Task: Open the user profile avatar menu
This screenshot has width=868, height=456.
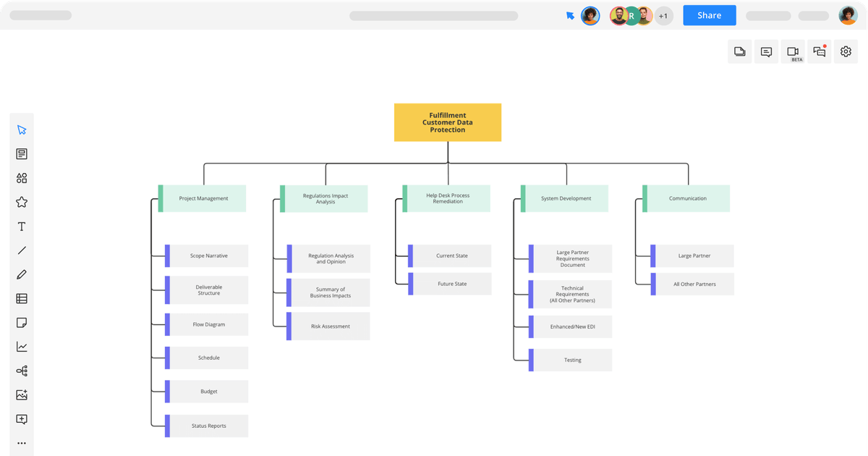Action: pos(848,16)
